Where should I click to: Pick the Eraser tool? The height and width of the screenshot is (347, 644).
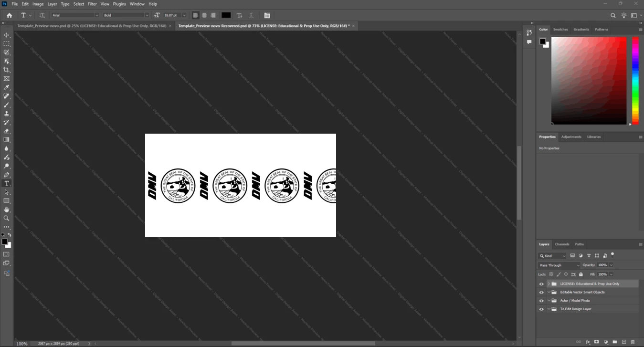(x=7, y=131)
